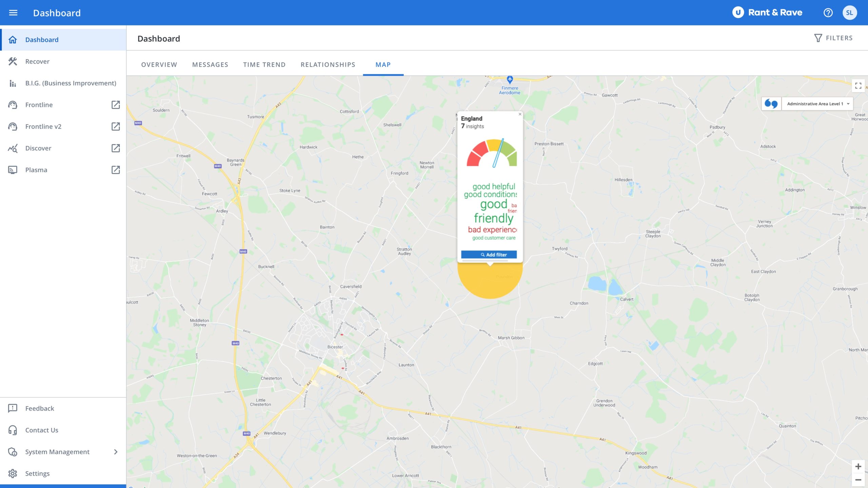Click the B.I.G. bar chart icon
The height and width of the screenshot is (488, 868).
coord(13,83)
